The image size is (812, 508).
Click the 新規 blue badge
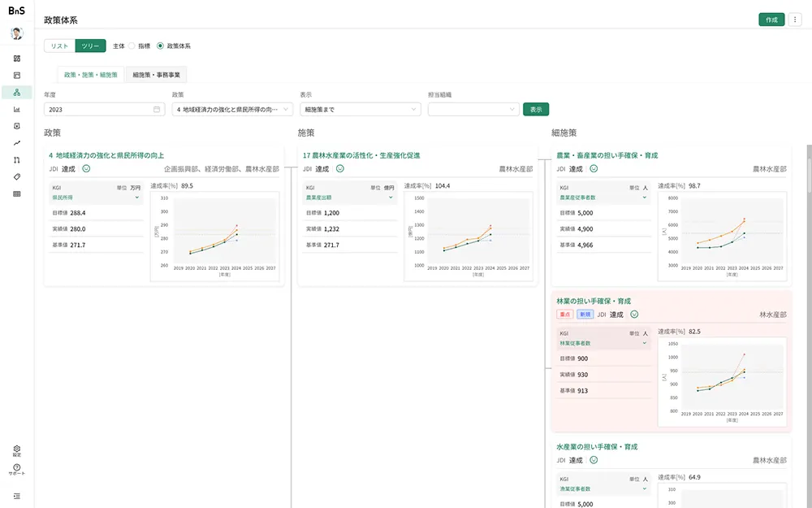[x=585, y=315]
